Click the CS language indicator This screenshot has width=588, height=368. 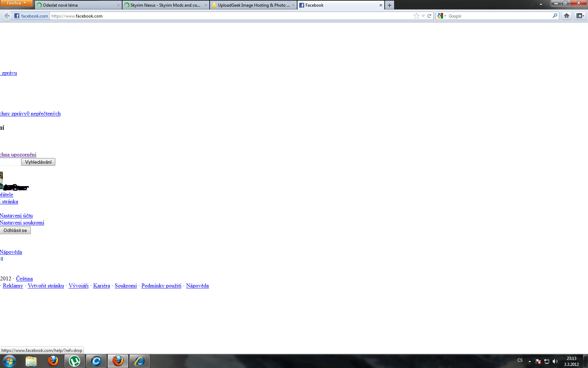[x=520, y=361]
